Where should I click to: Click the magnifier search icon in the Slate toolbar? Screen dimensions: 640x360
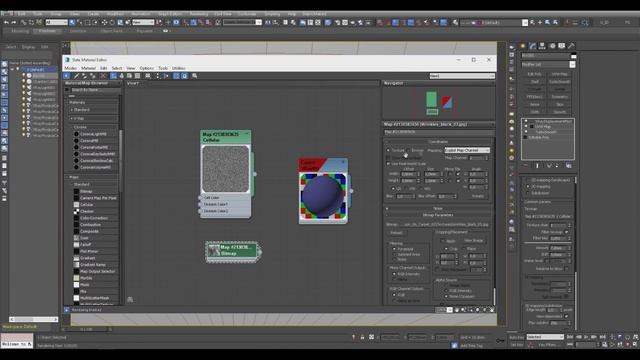tap(195, 76)
